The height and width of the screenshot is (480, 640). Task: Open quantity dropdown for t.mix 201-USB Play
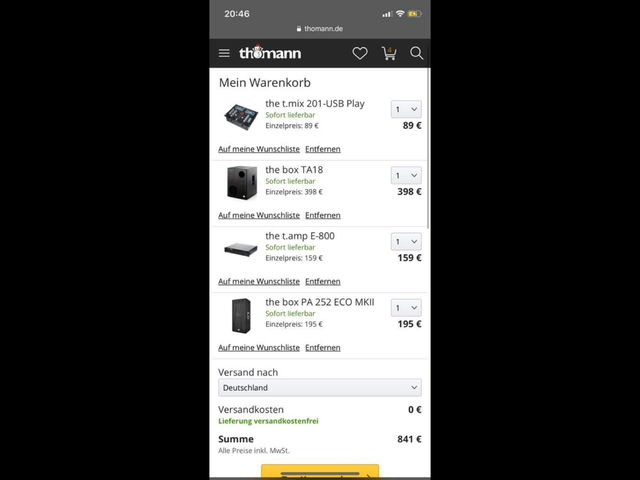pyautogui.click(x=406, y=109)
